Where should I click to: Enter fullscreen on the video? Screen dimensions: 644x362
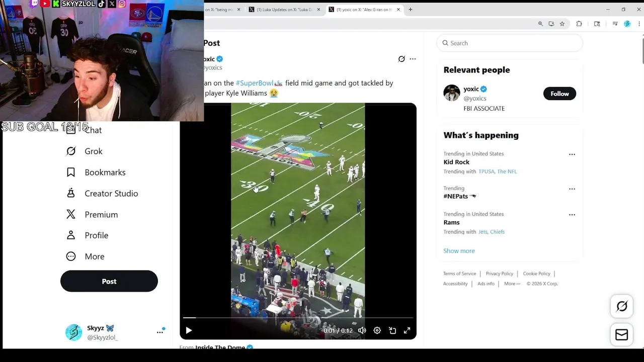(x=407, y=330)
